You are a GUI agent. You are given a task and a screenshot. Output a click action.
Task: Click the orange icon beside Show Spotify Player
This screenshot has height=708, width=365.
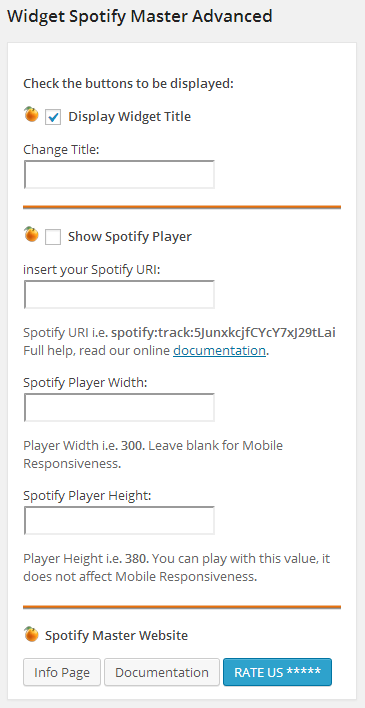31,234
